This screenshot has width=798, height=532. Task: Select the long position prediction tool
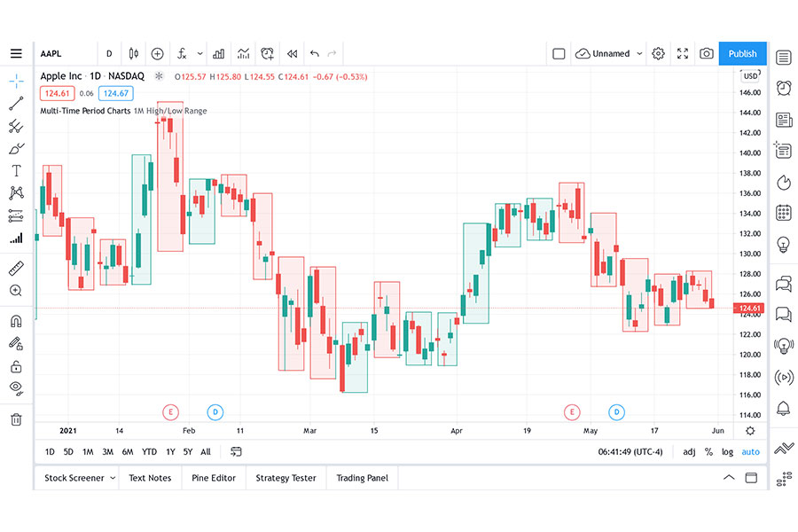[x=16, y=215]
